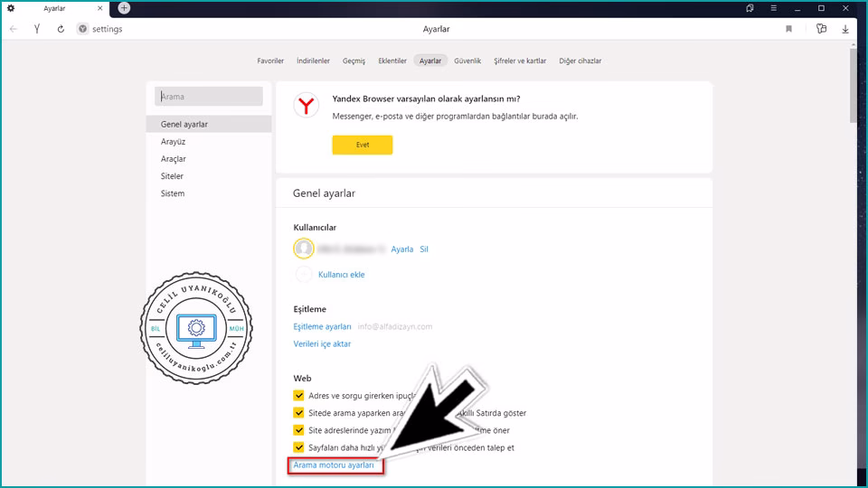This screenshot has width=868, height=488.
Task: Toggle 'Sitede arama yaparken' checkbox
Action: click(299, 413)
